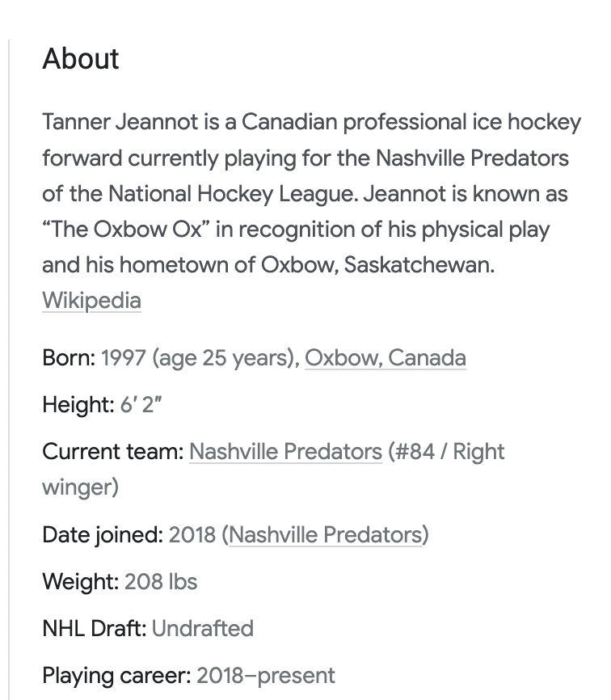The image size is (611, 700).
Task: Click the Playing career label
Action: [116, 675]
